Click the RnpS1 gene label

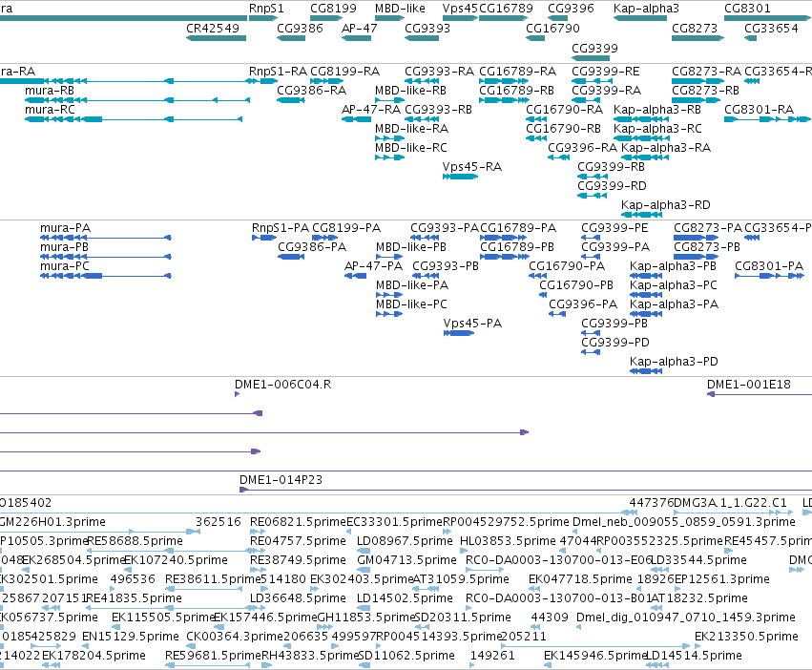(x=266, y=9)
